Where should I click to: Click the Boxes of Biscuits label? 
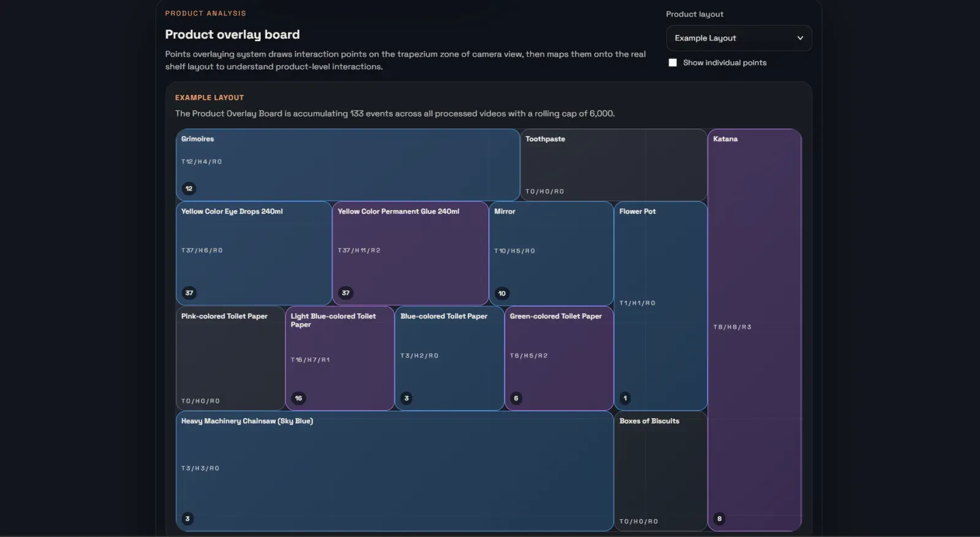[x=649, y=421]
